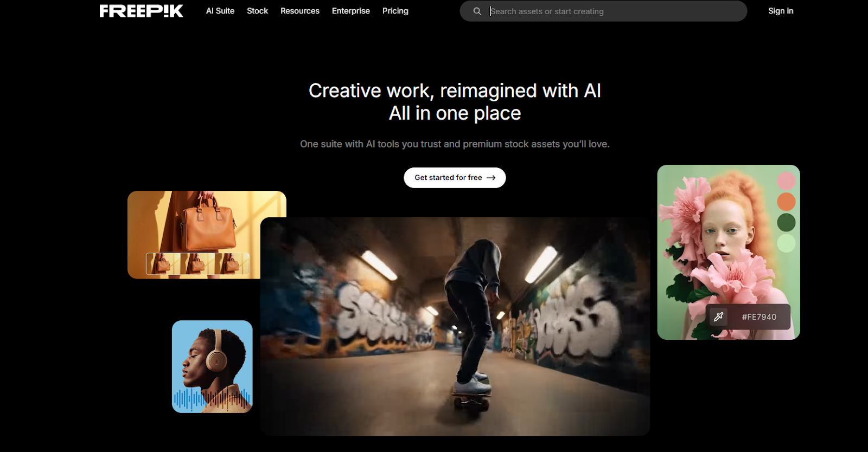Select the dark green color swatch
Image resolution: width=868 pixels, height=452 pixels.
tap(786, 222)
